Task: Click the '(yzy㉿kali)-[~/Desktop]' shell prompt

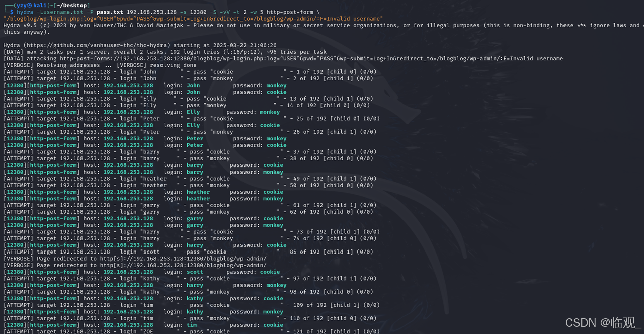Action: pyautogui.click(x=47, y=5)
